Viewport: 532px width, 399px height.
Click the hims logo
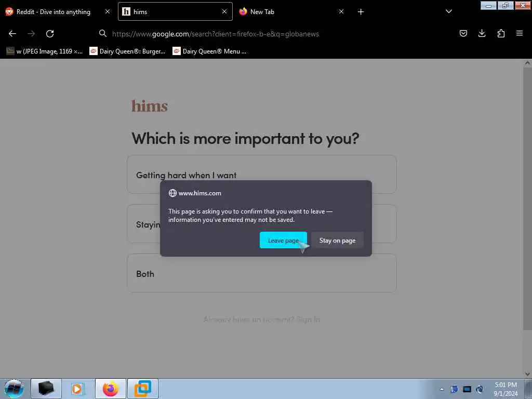click(x=150, y=106)
